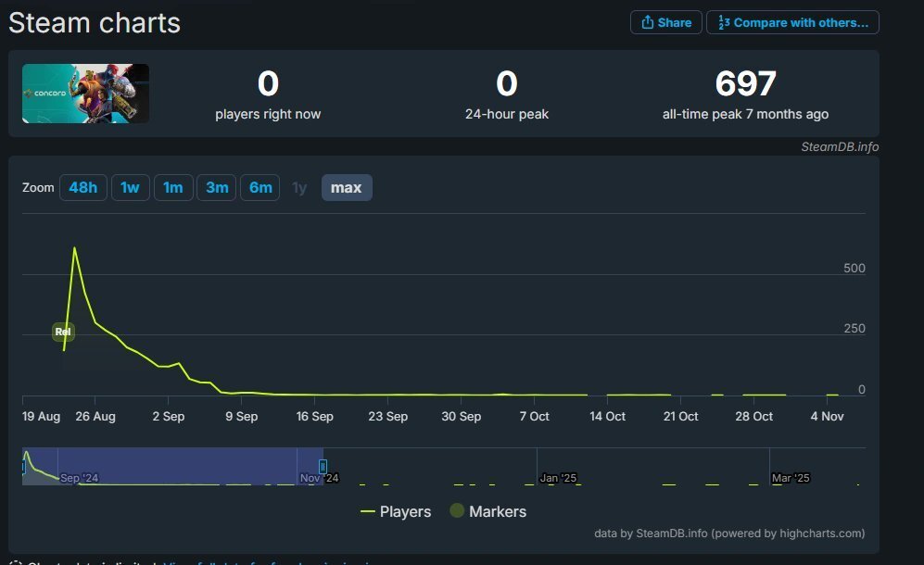Click the player count peak on chart
This screenshot has width=924, height=565.
[74, 248]
